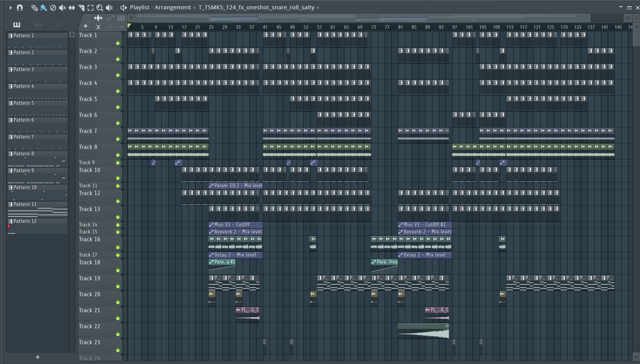640x364 pixels.
Task: Open menu icon of Para..freq clip
Action: [x=374, y=262]
